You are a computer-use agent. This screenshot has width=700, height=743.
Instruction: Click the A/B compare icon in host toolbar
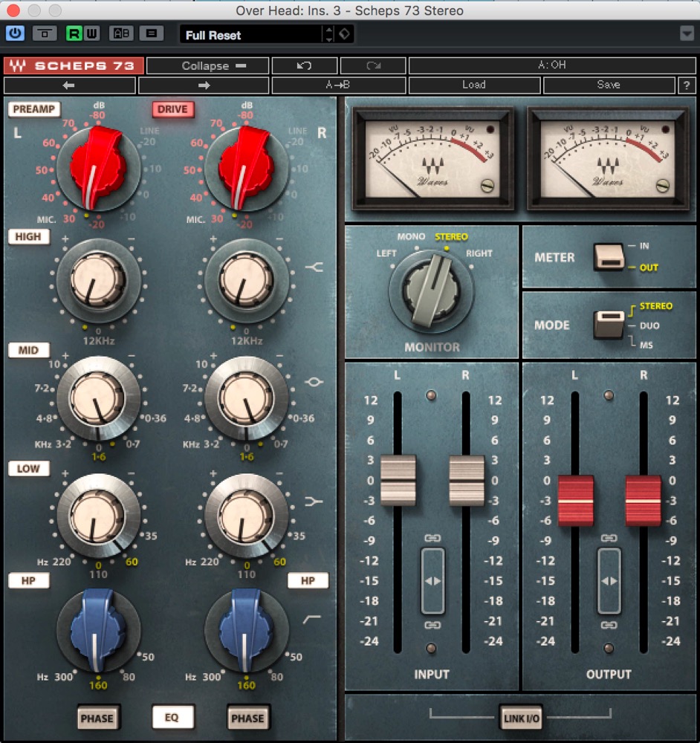[x=121, y=33]
